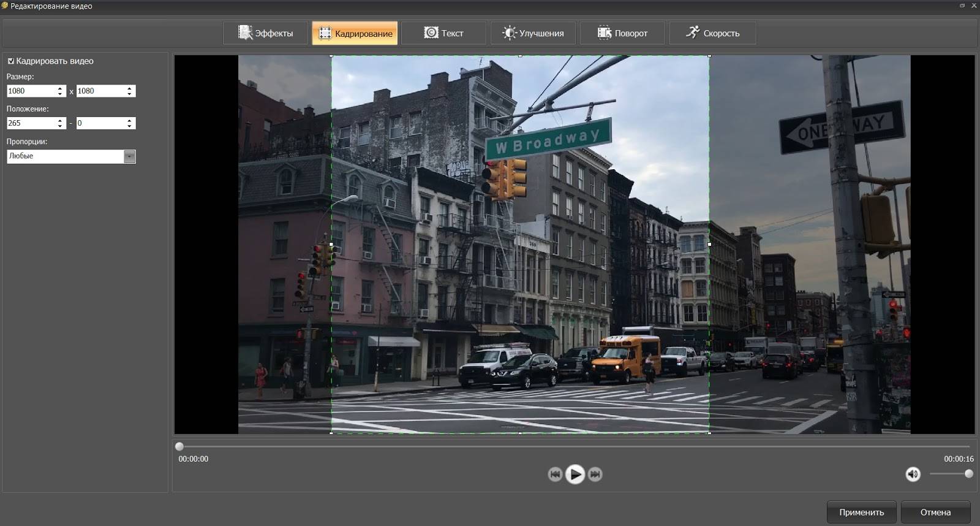Uncheck the Кадрировать видео checkbox
Viewport: 980px width, 526px height.
click(x=11, y=61)
